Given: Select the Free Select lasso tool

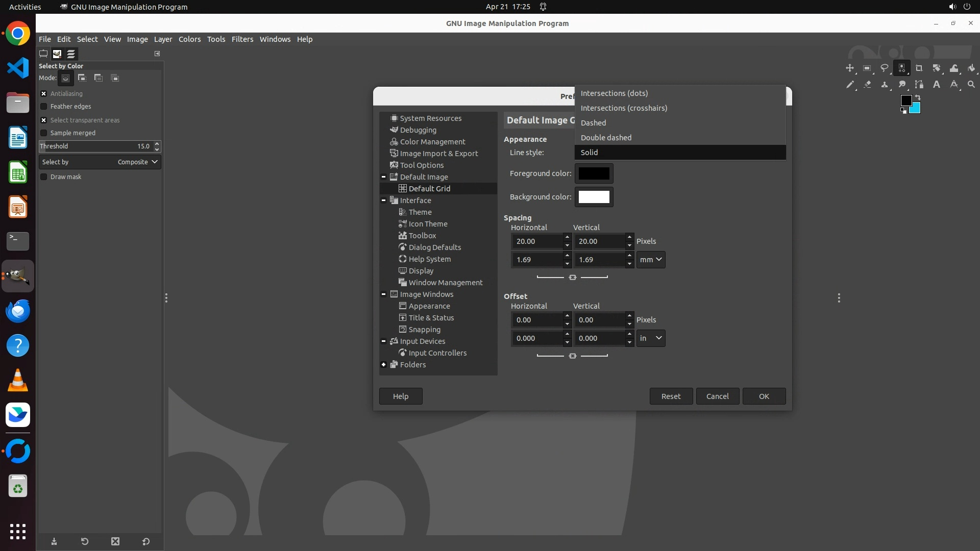Looking at the screenshot, I should click(885, 68).
